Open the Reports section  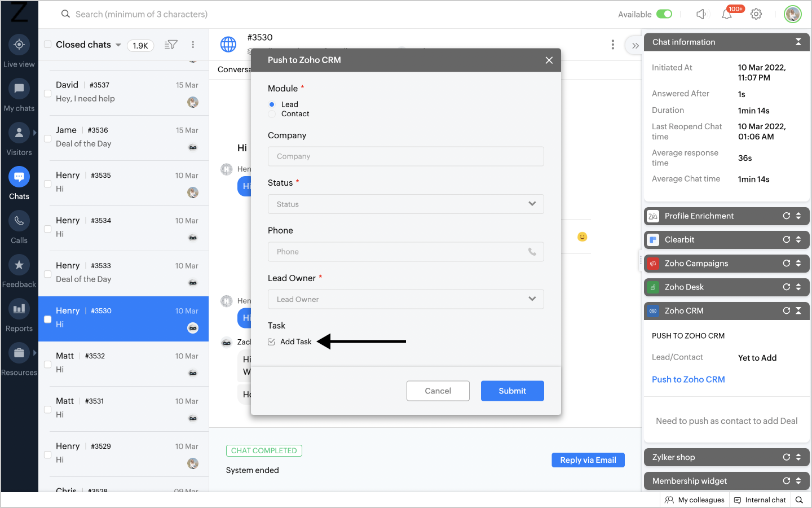(19, 316)
